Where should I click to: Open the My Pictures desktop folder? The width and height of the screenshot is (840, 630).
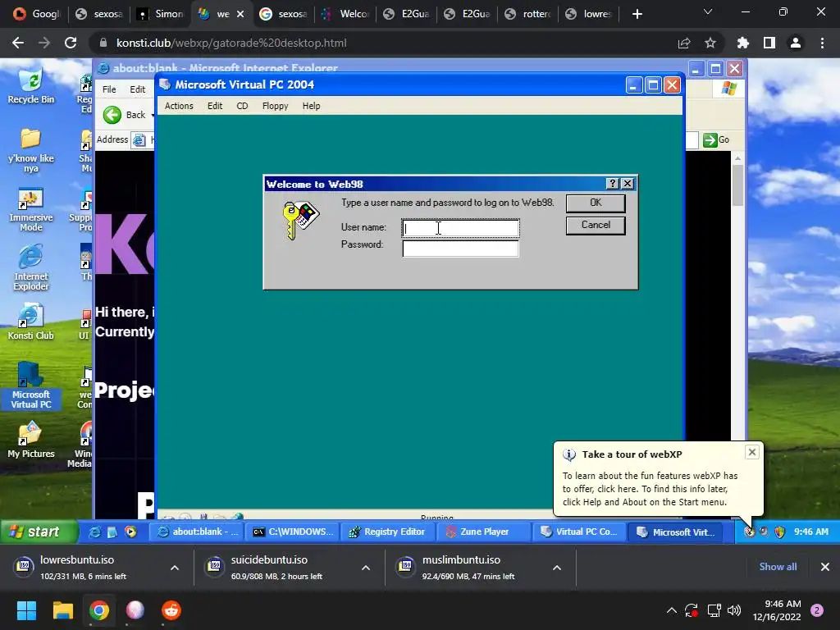pyautogui.click(x=30, y=441)
